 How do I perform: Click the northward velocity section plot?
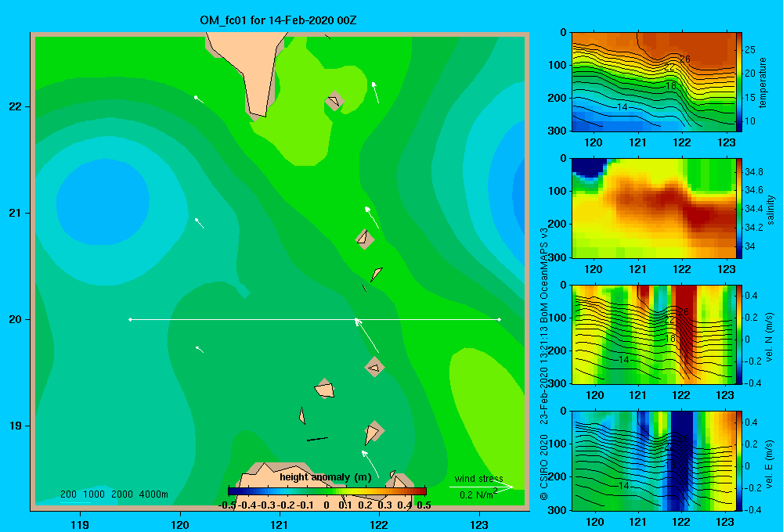coord(654,334)
